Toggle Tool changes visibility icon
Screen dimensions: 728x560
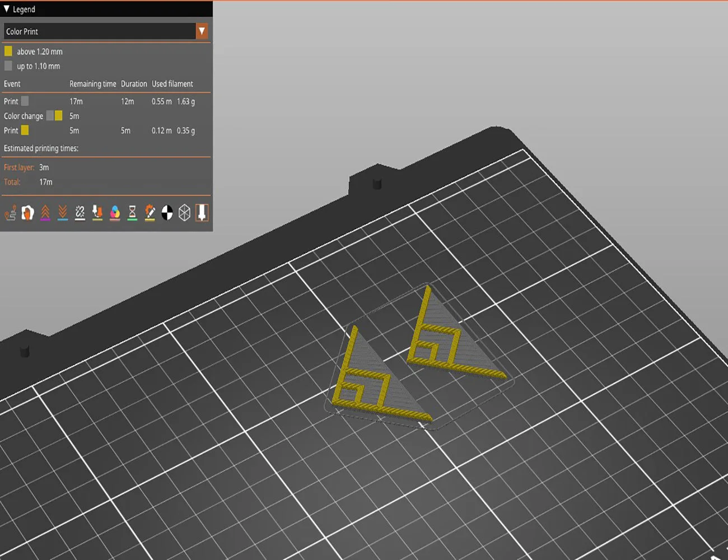(97, 213)
